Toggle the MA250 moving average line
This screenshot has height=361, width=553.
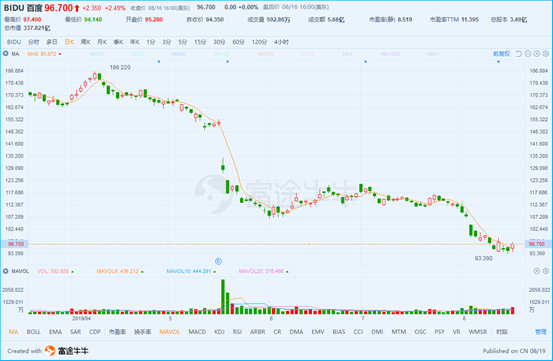(265, 54)
